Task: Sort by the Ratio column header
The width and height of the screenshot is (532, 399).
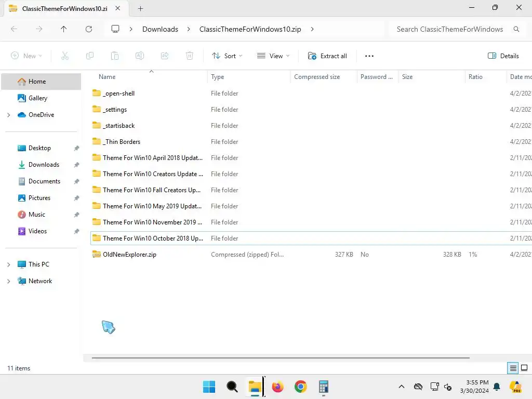Action: point(486,77)
